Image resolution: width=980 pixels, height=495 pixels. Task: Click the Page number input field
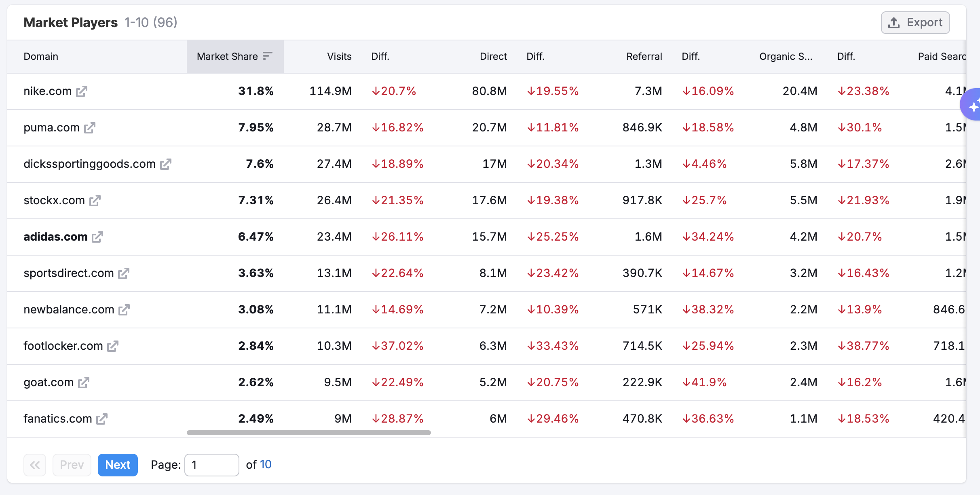pyautogui.click(x=211, y=465)
